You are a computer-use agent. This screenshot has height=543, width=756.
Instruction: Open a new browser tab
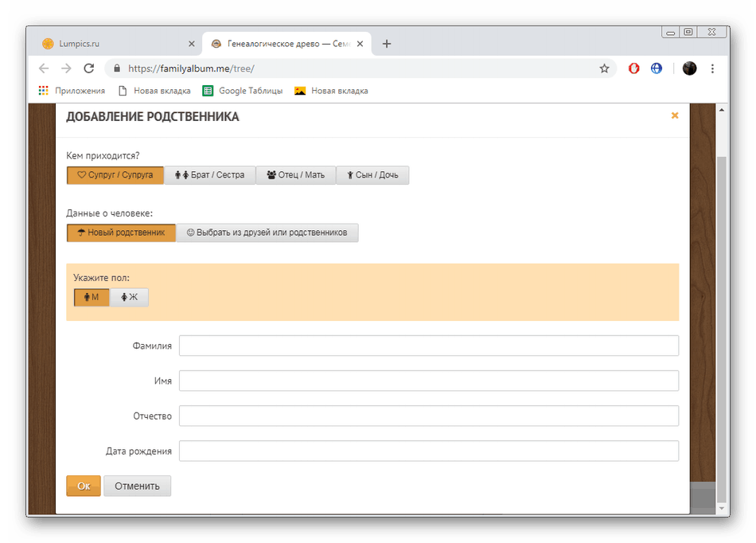[387, 44]
